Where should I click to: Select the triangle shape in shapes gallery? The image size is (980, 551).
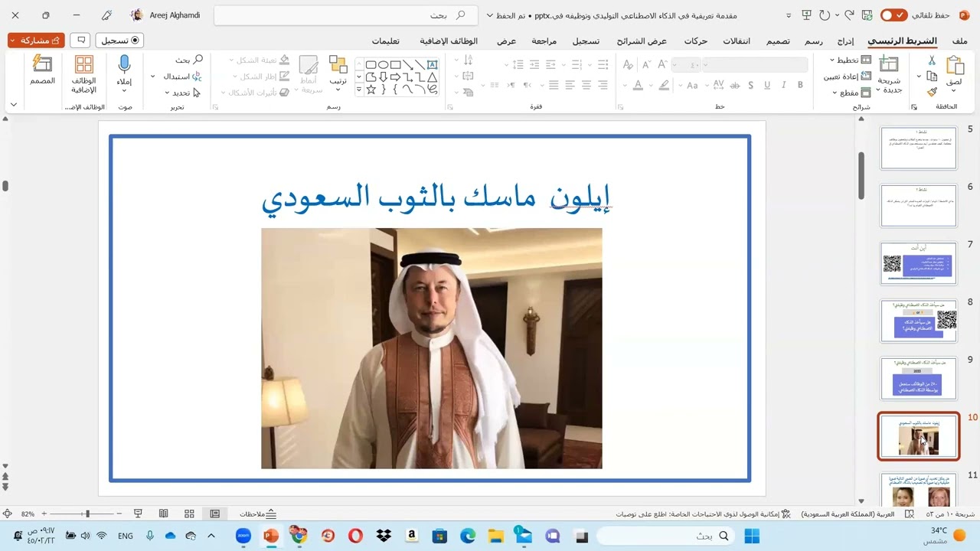point(432,77)
